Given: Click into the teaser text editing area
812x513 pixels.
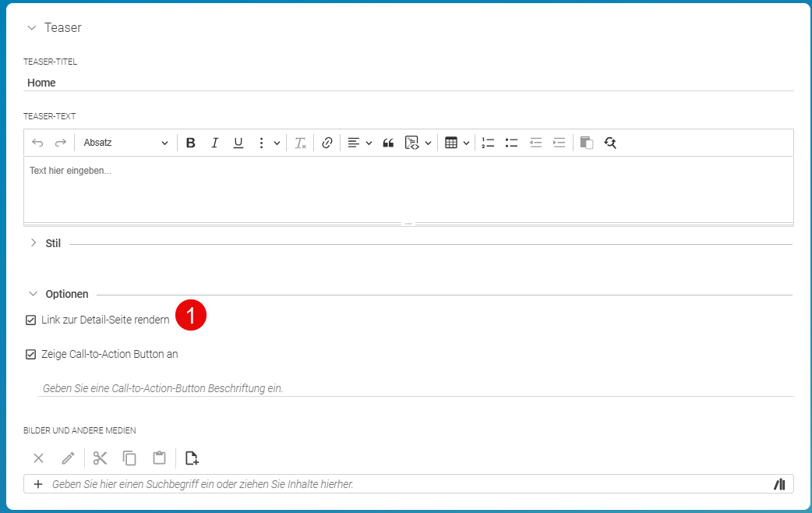Looking at the screenshot, I should pos(408,189).
